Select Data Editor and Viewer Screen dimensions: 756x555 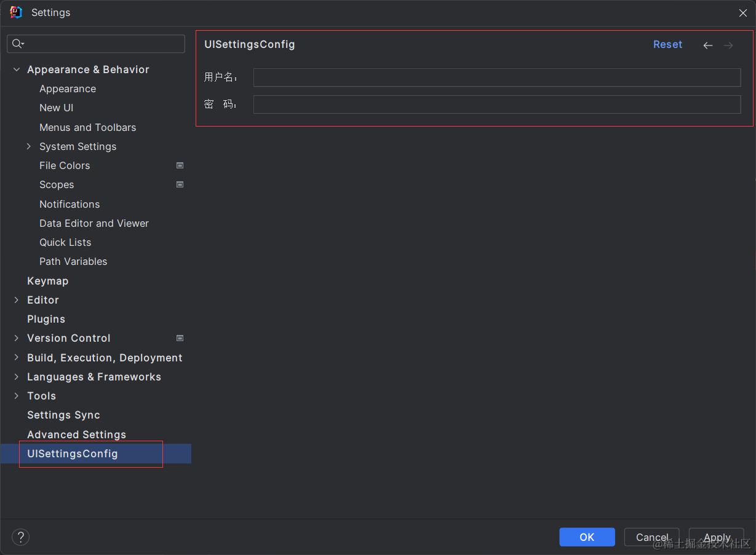click(x=94, y=223)
